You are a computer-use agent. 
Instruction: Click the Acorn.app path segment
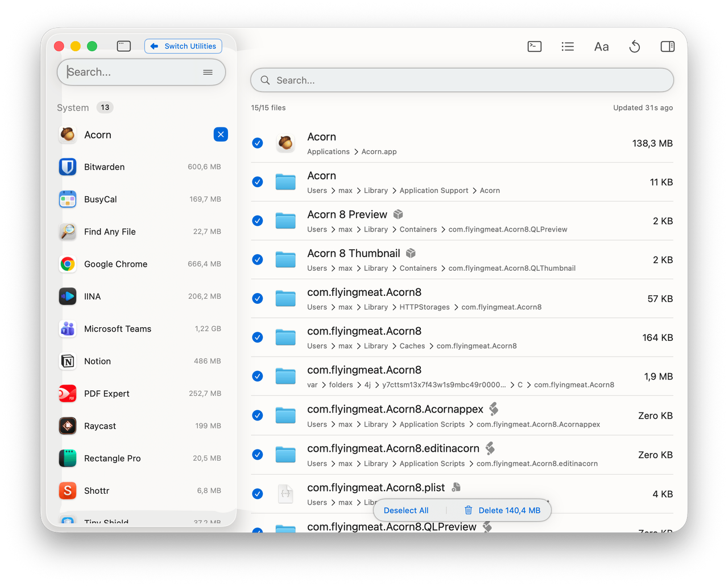[379, 152]
